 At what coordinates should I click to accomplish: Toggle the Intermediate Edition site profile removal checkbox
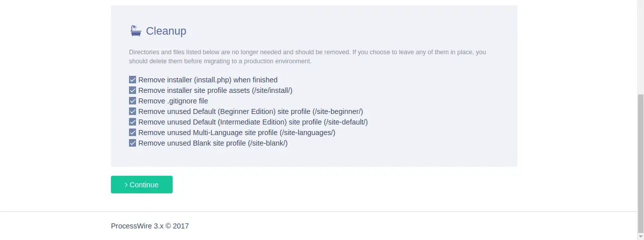pyautogui.click(x=133, y=122)
